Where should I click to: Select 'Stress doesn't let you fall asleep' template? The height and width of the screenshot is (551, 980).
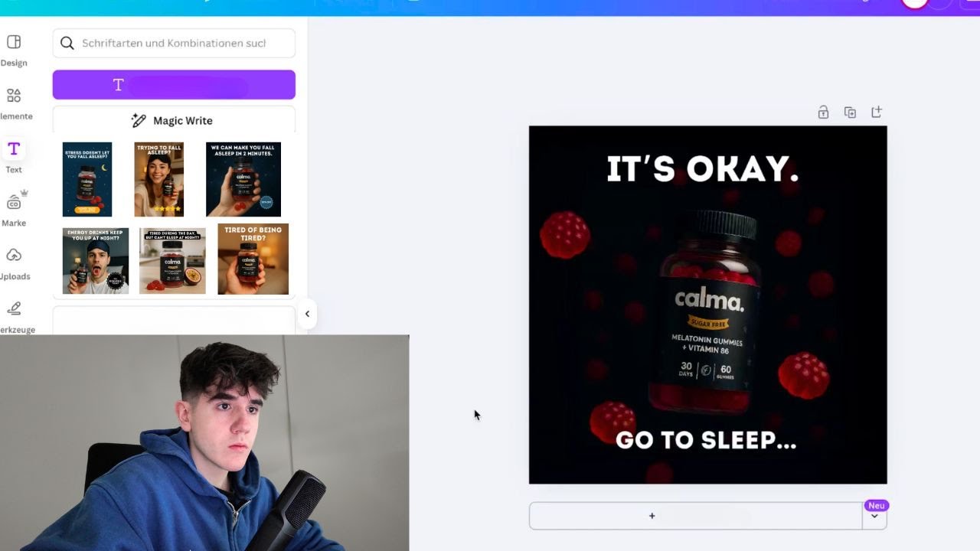87,179
